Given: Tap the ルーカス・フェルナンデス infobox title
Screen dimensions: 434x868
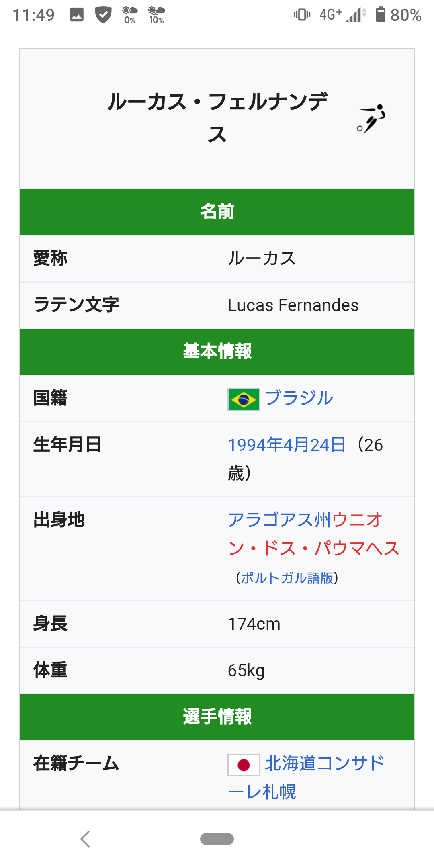Looking at the screenshot, I should (x=217, y=117).
